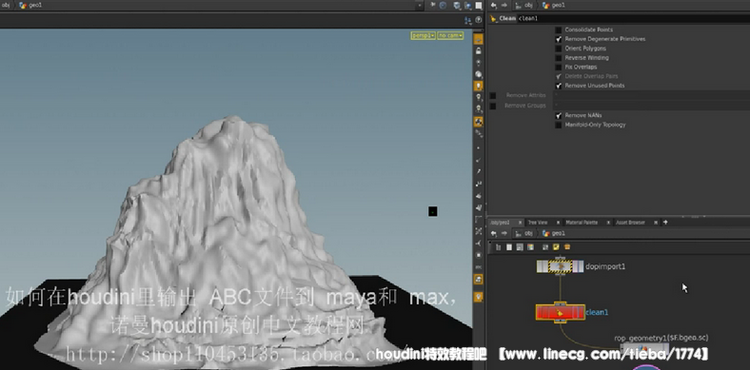Screen dimensions: 750x370
Task: Enable Manifold-Only Topology checkbox
Action: tap(558, 125)
